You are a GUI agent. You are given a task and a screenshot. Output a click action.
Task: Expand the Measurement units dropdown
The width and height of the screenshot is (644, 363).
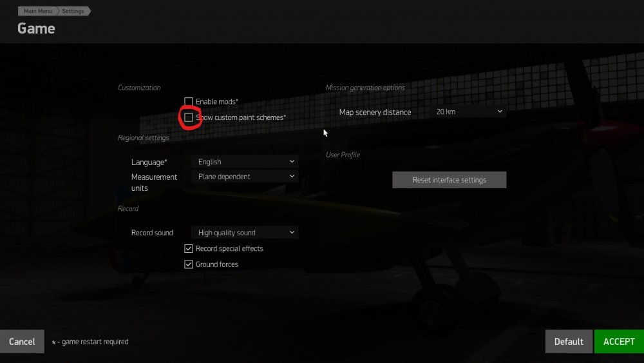pos(245,177)
